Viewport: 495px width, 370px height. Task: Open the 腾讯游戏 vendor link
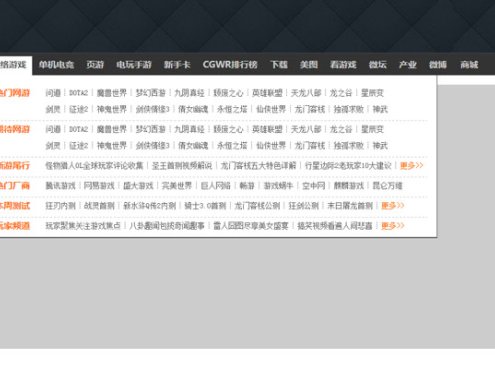[60, 186]
